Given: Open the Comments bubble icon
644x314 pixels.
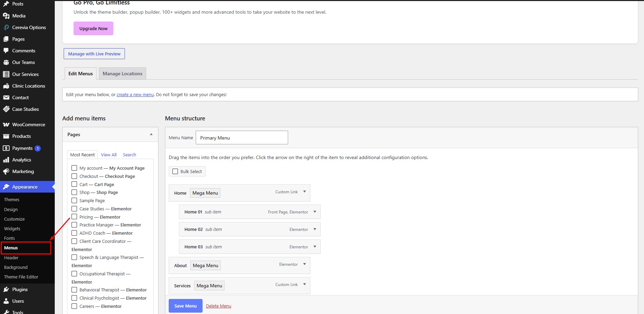Looking at the screenshot, I should [x=6, y=51].
